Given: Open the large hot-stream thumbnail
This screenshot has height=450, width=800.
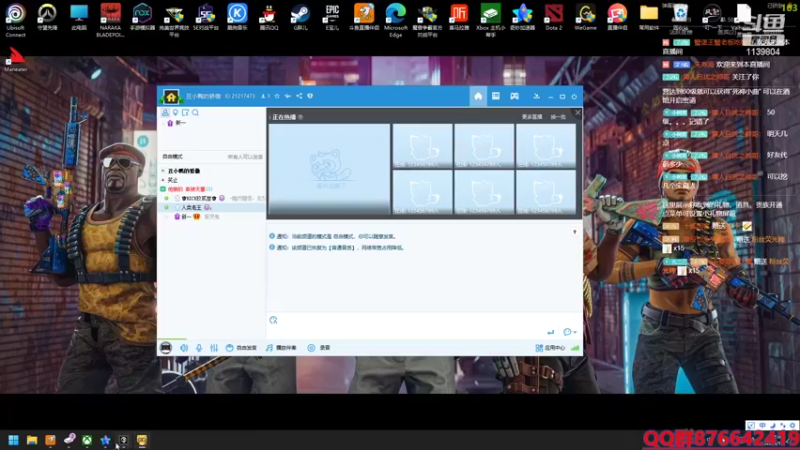Looking at the screenshot, I should coord(329,169).
